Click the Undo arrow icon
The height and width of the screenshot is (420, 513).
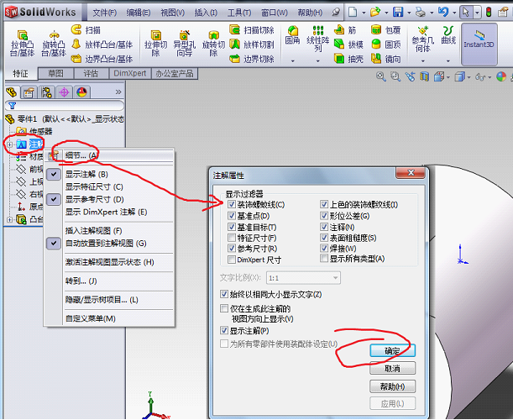pos(443,13)
